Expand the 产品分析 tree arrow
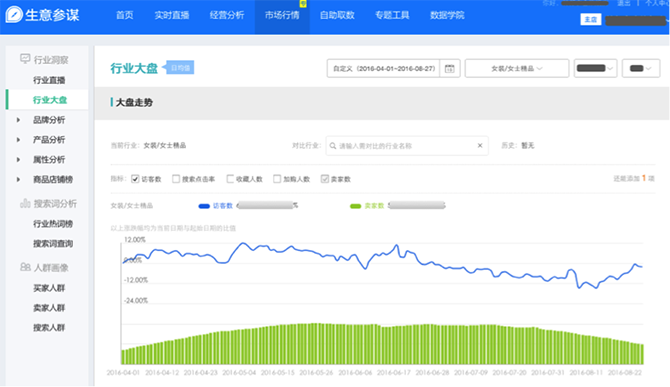Screen dimensions: 670x387 pos(18,140)
